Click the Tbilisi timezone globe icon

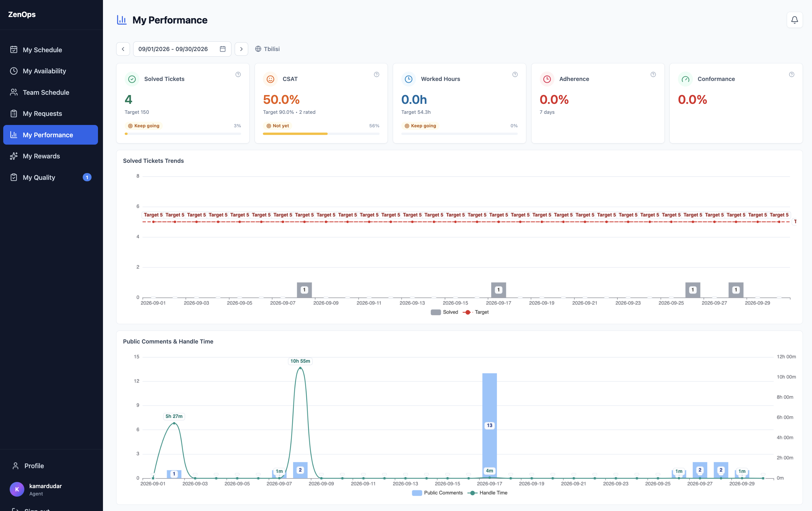tap(258, 49)
